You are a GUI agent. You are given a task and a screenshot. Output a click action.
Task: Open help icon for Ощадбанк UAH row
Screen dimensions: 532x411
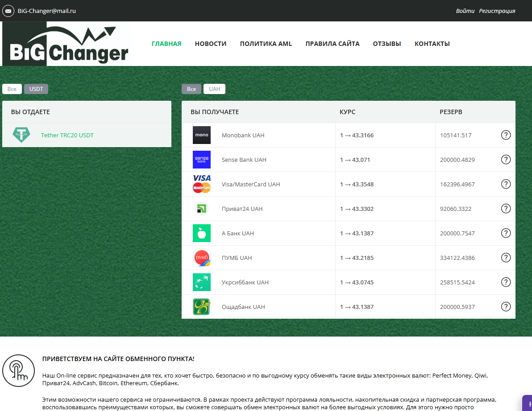tap(506, 307)
